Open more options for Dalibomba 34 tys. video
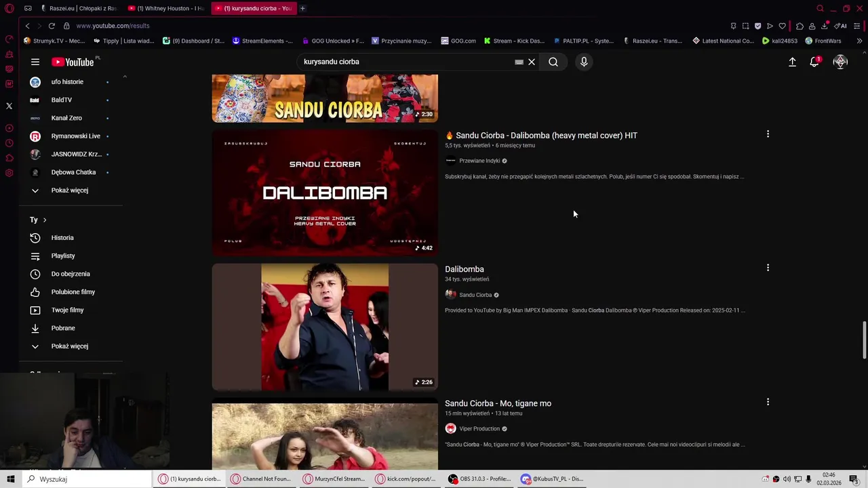The image size is (868, 488). 768,268
